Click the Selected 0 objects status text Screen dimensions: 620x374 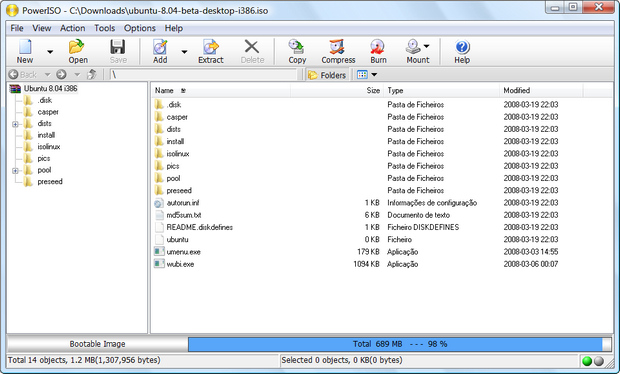[x=342, y=360]
